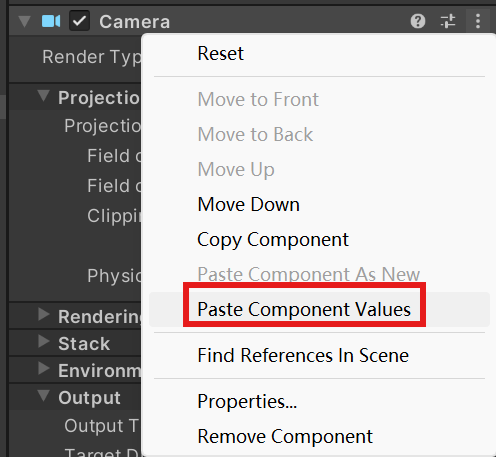Collapse the Projection section
Image resolution: width=496 pixels, height=457 pixels.
click(x=43, y=96)
